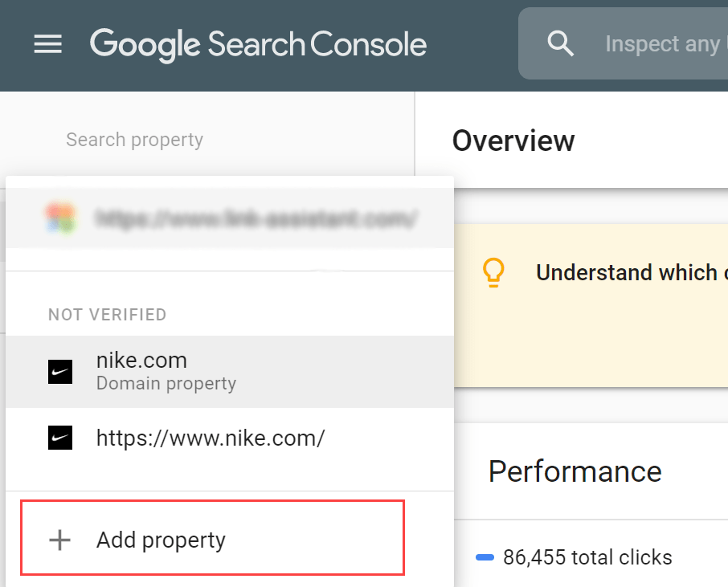Open the Performance report heading

point(575,471)
